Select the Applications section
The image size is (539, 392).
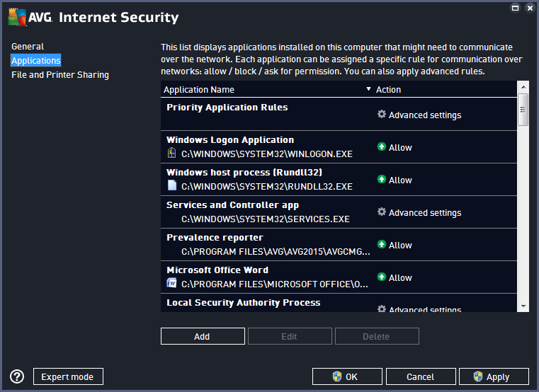[x=36, y=60]
